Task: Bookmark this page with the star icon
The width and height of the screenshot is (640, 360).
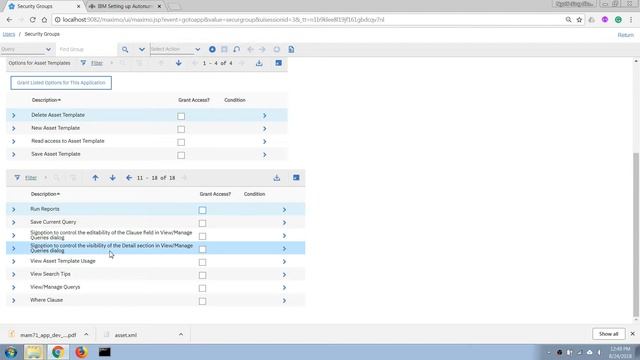Action: click(x=579, y=20)
